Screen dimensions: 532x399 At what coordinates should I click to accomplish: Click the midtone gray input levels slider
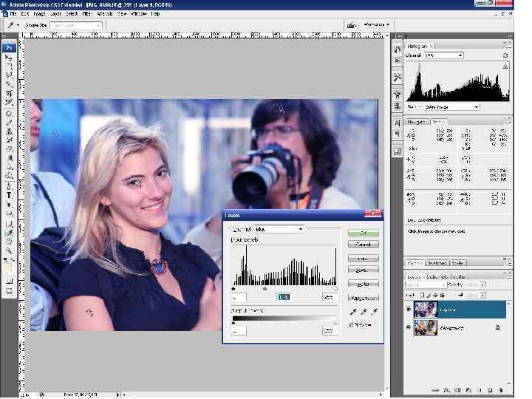coord(265,288)
